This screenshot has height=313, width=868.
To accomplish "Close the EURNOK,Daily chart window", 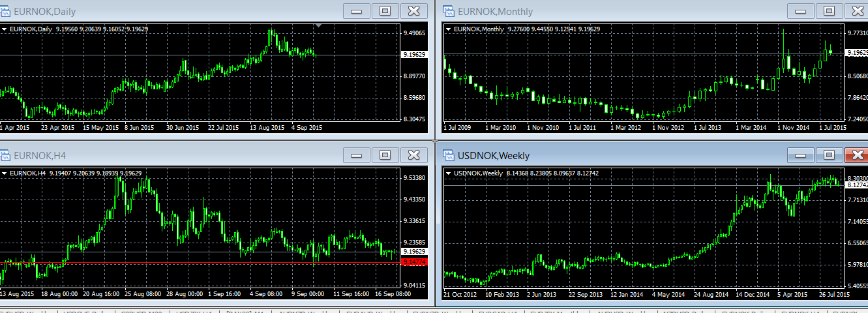I will 413,10.
